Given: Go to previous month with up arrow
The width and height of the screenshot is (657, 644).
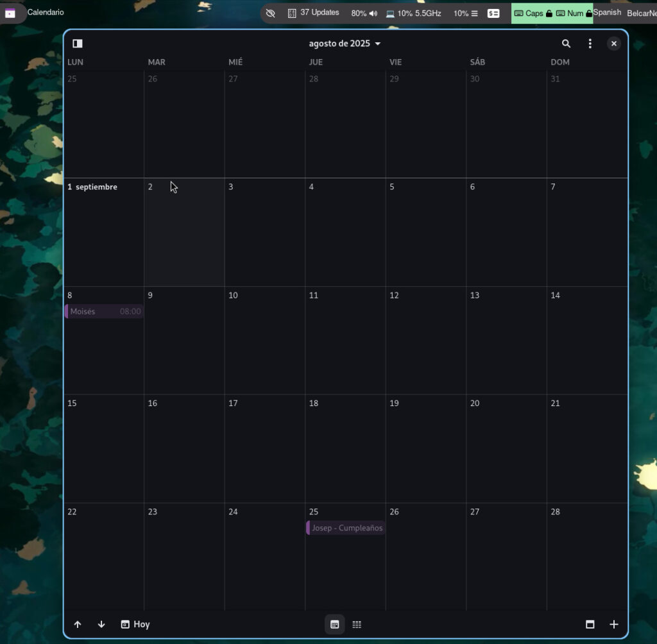Looking at the screenshot, I should [78, 624].
